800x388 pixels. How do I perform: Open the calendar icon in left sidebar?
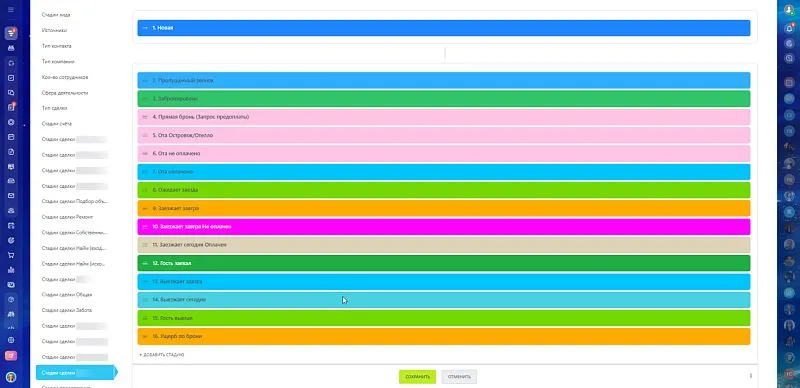point(11,137)
